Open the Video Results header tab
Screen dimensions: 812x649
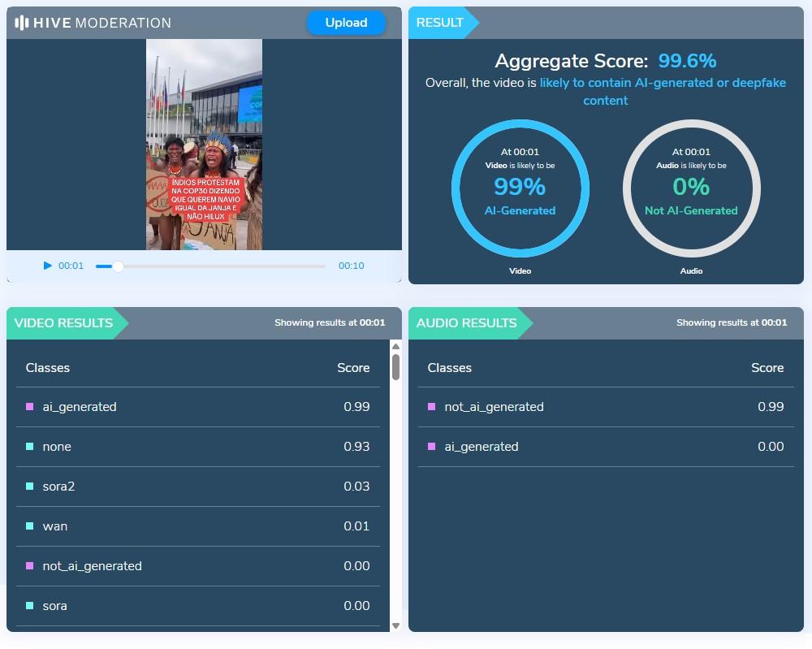pos(64,323)
